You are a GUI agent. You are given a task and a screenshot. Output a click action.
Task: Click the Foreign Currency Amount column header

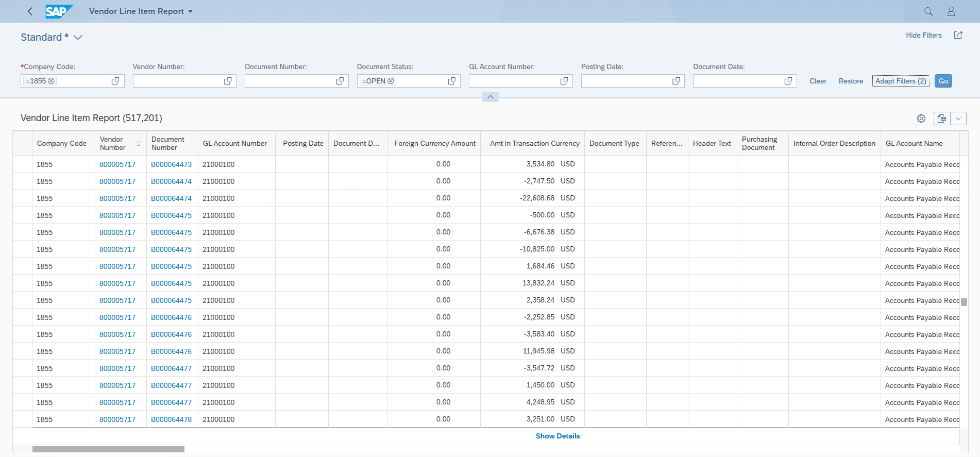pos(435,143)
